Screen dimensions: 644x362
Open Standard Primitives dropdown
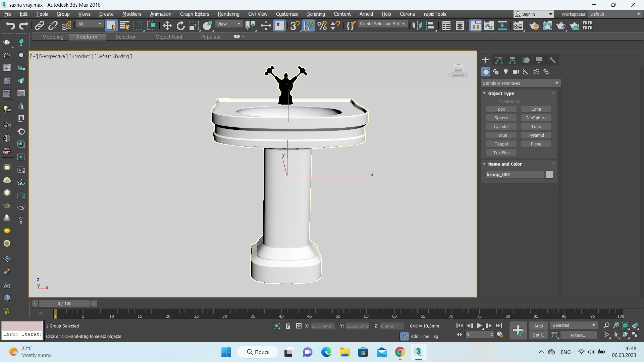click(521, 83)
